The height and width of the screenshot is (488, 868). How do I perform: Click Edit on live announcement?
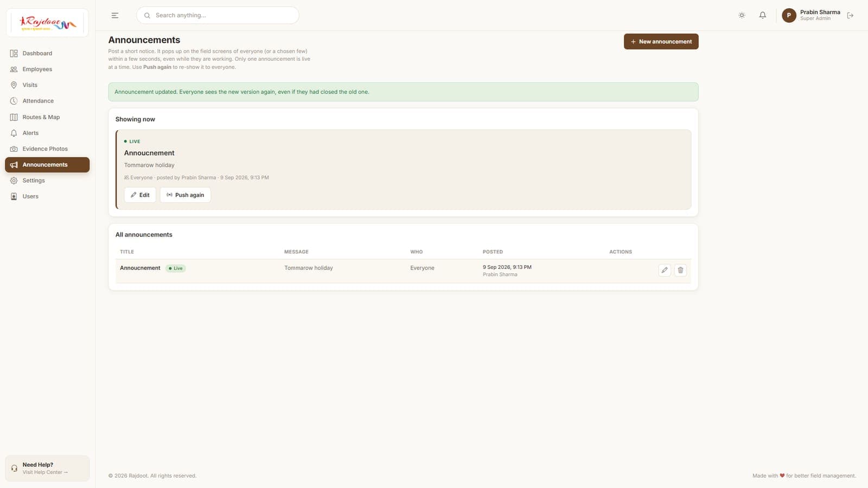140,195
